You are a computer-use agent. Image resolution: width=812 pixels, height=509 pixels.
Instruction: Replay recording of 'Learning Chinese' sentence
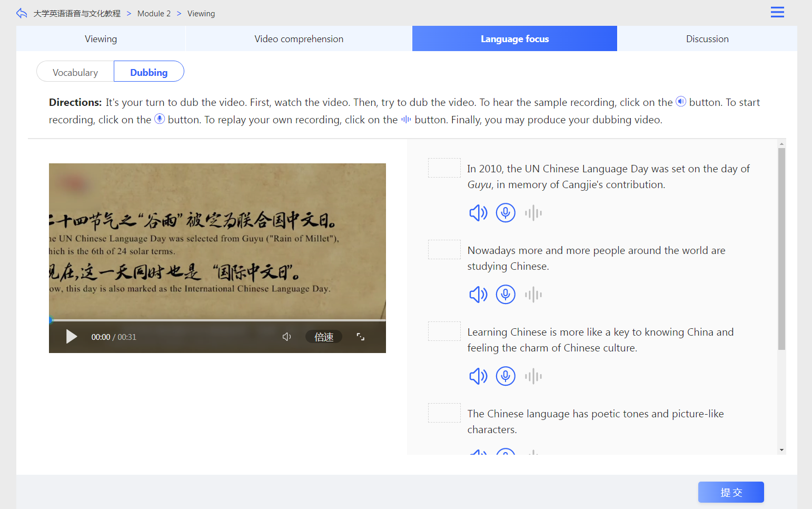(x=533, y=376)
